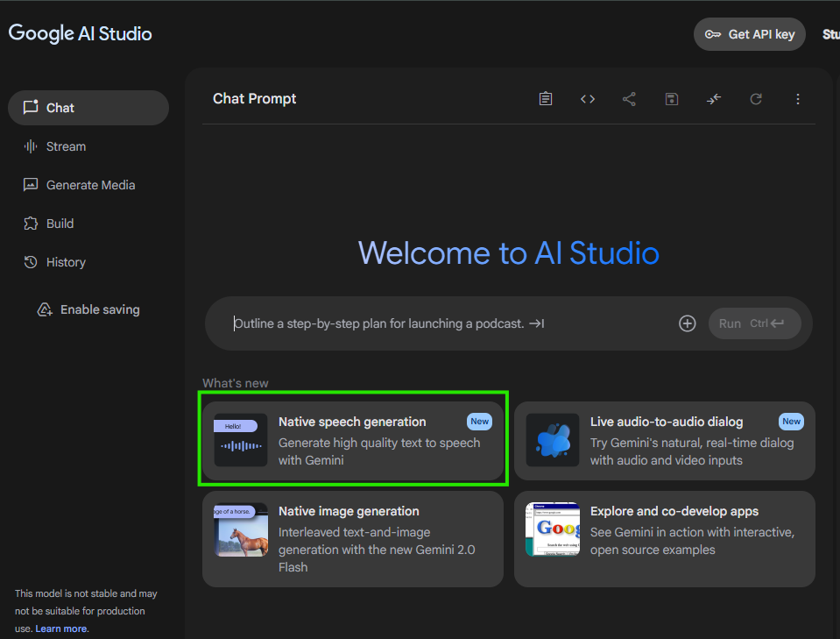Viewport: 840px width, 639px height.
Task: Select Chat in the left sidebar
Action: (88, 108)
